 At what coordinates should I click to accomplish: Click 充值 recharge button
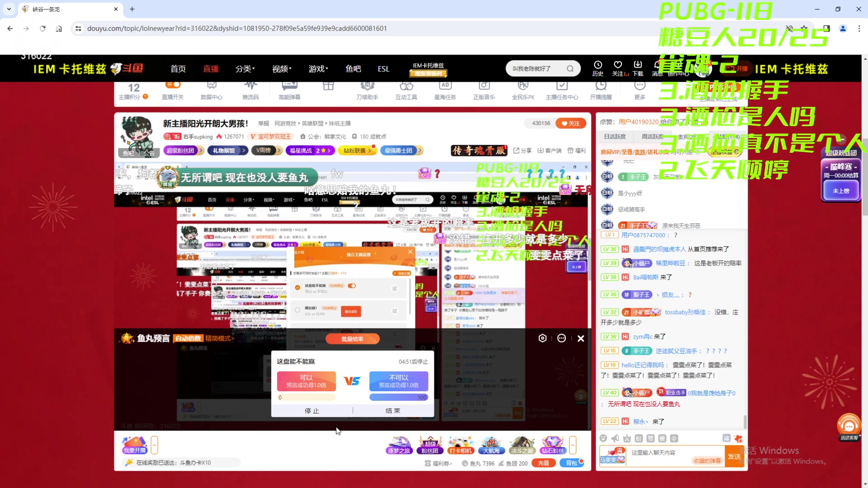click(x=543, y=463)
